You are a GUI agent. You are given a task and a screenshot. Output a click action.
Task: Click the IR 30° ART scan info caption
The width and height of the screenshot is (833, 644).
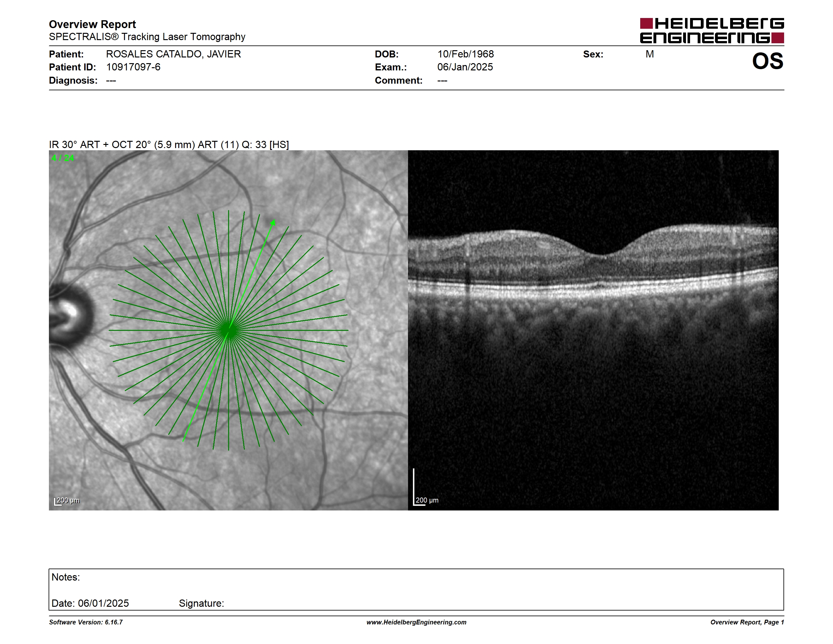[x=169, y=145]
